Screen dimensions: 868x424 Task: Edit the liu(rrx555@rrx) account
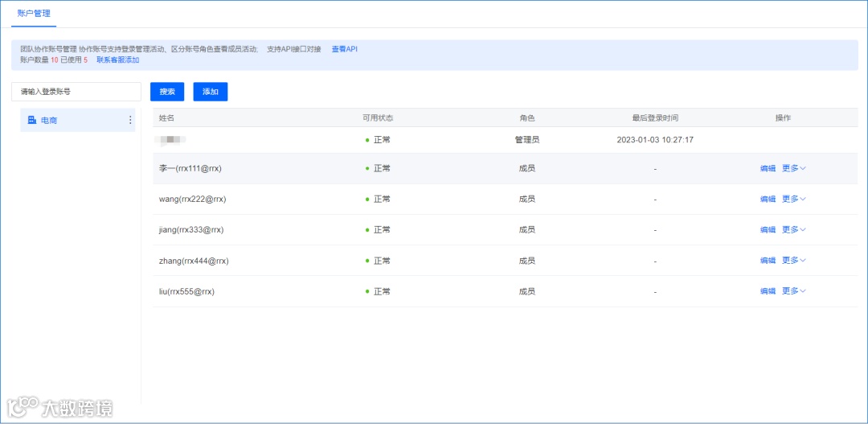(x=768, y=291)
